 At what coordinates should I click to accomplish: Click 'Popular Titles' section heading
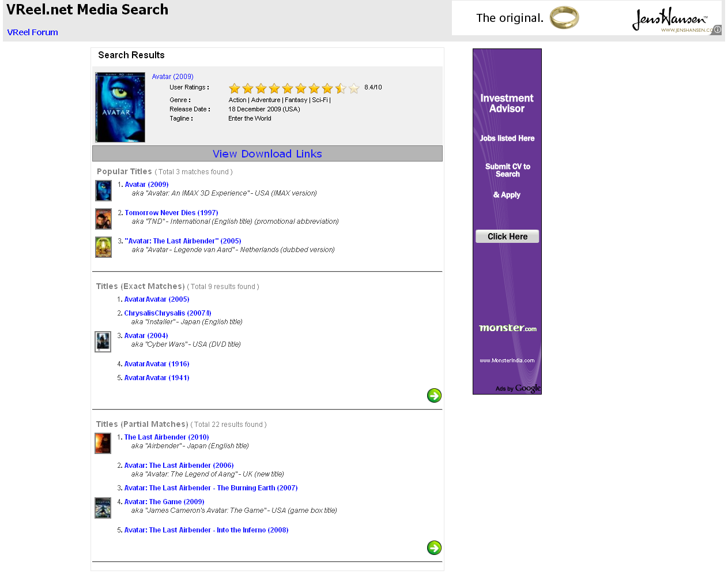[x=124, y=172]
